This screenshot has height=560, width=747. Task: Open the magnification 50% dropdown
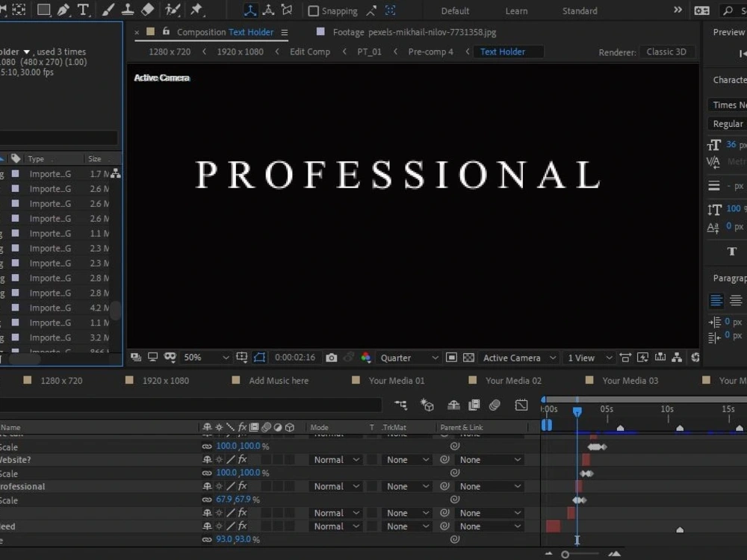(206, 358)
